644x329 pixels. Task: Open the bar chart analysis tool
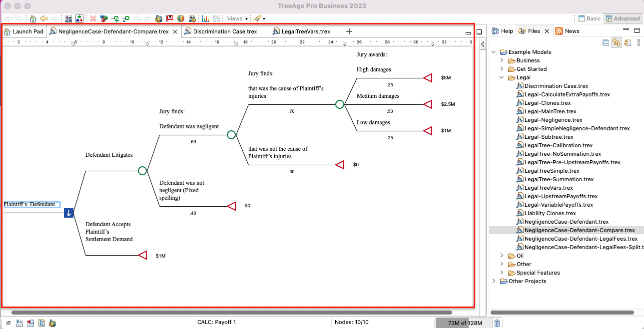[x=206, y=18]
